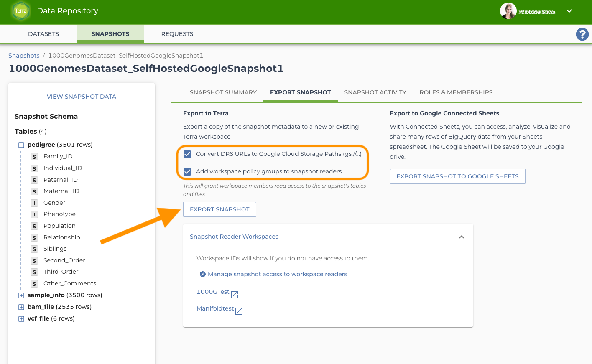Follow the Snapshots breadcrumb link
The width and height of the screenshot is (592, 364).
(x=24, y=56)
